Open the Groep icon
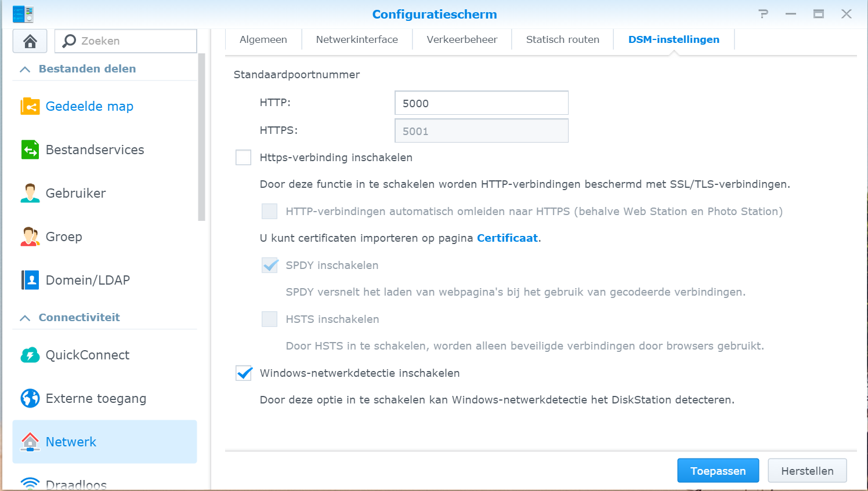The image size is (868, 491). tap(30, 237)
